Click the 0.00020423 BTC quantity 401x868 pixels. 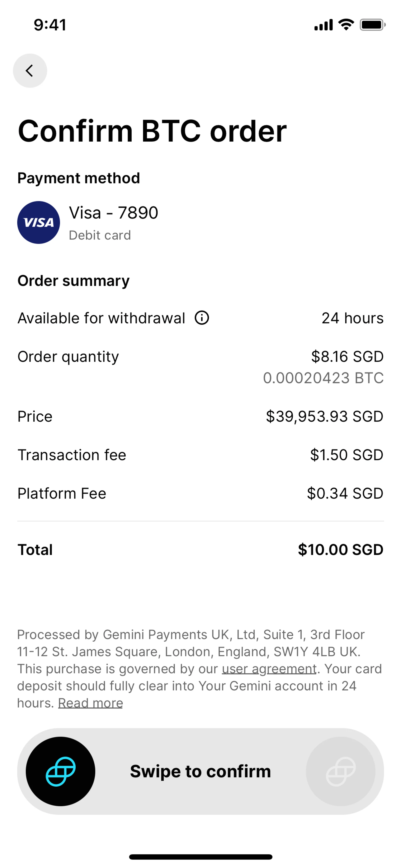click(323, 378)
